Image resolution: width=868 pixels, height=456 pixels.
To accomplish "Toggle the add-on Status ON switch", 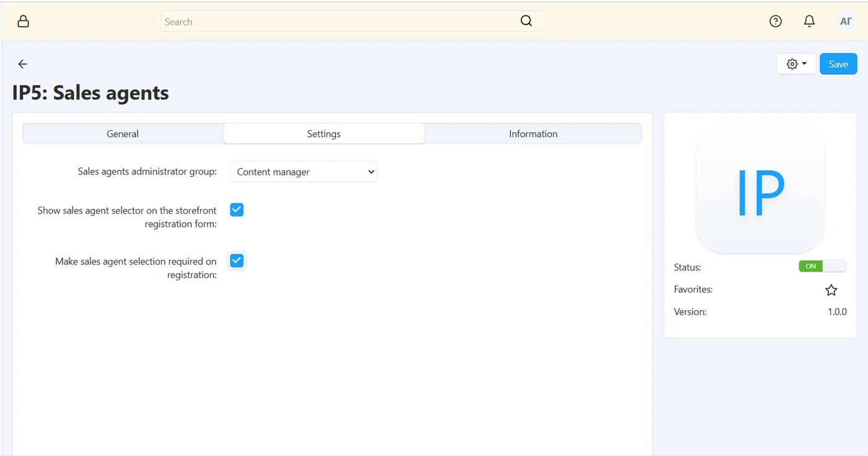I will [x=822, y=266].
